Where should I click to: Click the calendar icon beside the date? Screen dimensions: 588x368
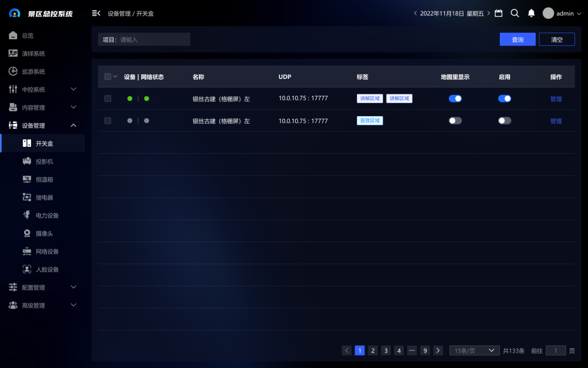coord(498,13)
